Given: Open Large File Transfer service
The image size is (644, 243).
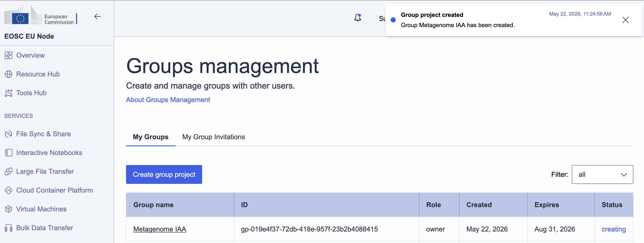Looking at the screenshot, I should [45, 171].
